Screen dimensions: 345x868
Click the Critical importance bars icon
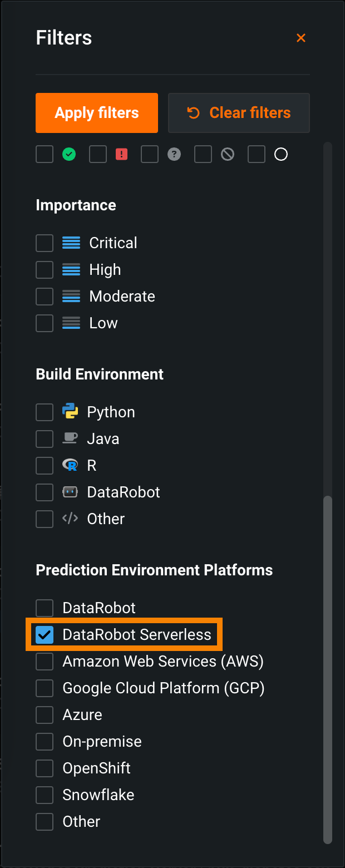pyautogui.click(x=71, y=243)
